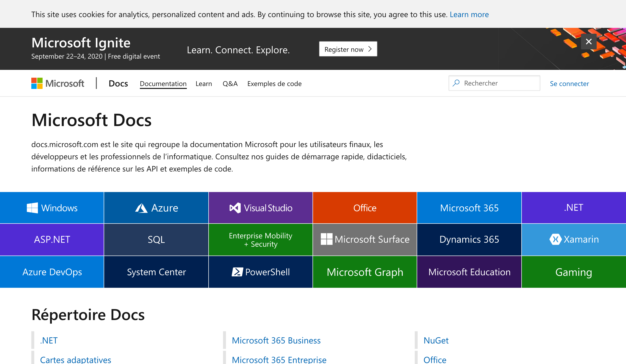Viewport: 626px width, 364px height.
Task: Click the Register now arrow chevron
Action: coord(370,49)
